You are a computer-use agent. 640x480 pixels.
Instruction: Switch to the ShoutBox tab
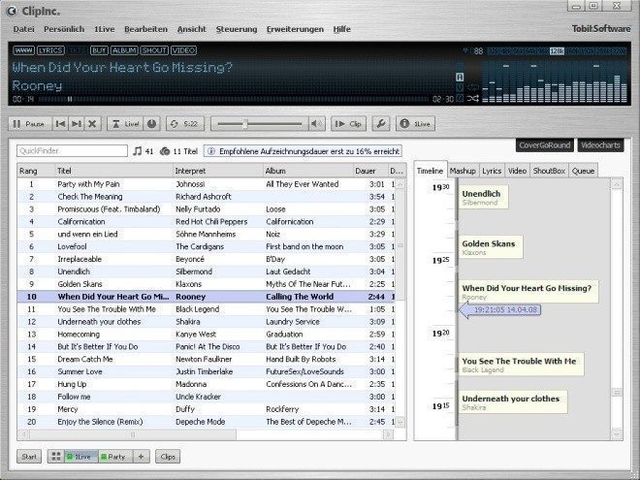549,171
